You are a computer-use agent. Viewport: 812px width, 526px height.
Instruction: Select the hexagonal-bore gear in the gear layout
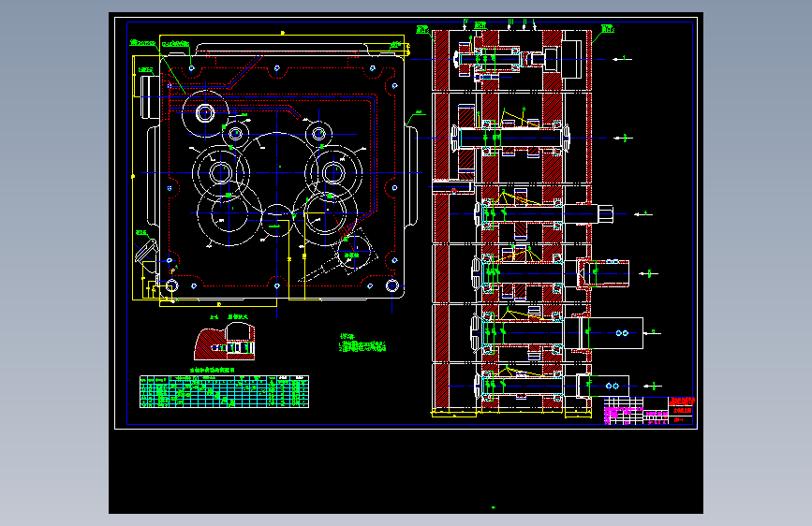pos(205,113)
